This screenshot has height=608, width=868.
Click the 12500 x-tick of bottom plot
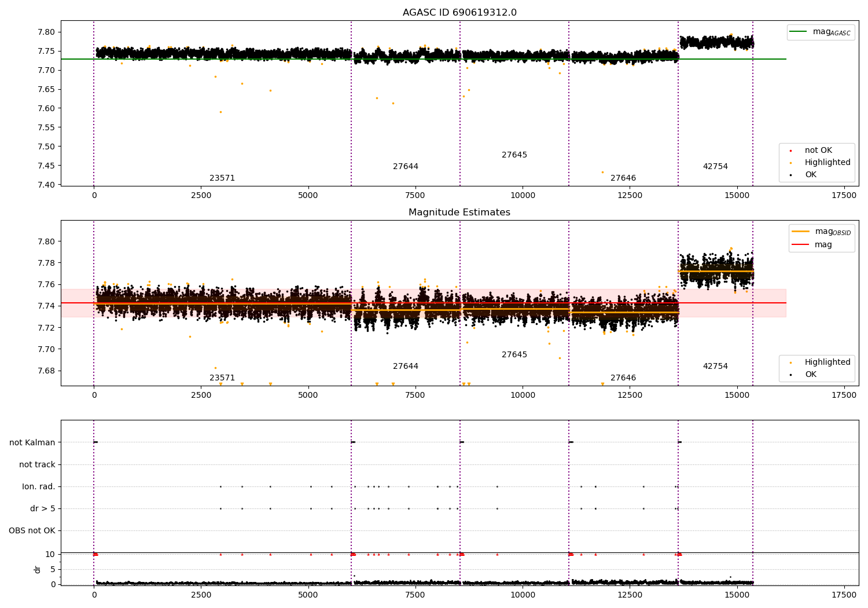[x=630, y=595]
